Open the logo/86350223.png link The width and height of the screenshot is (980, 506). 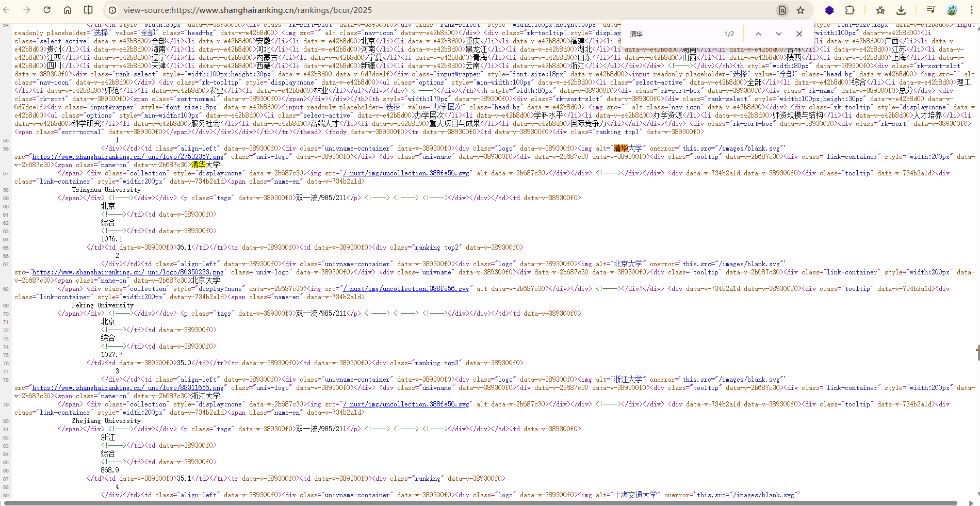(x=128, y=272)
